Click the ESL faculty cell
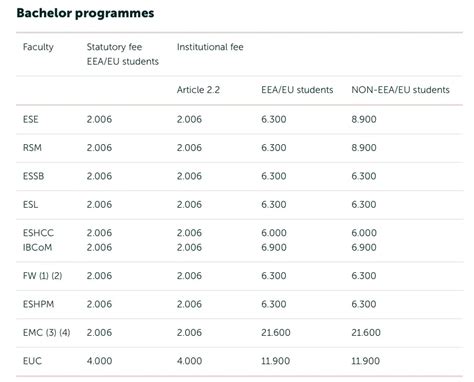474x382 pixels. [x=30, y=204]
